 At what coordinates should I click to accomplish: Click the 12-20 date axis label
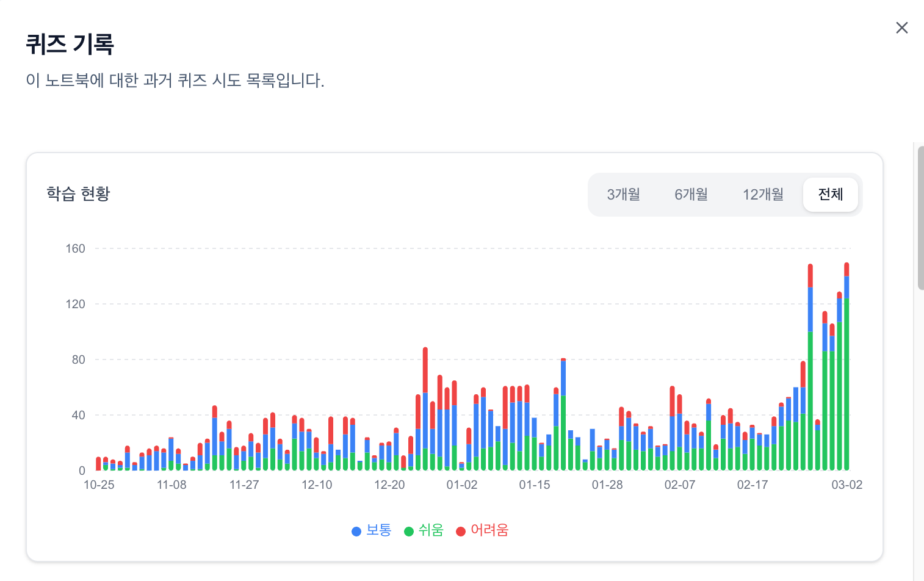(390, 485)
